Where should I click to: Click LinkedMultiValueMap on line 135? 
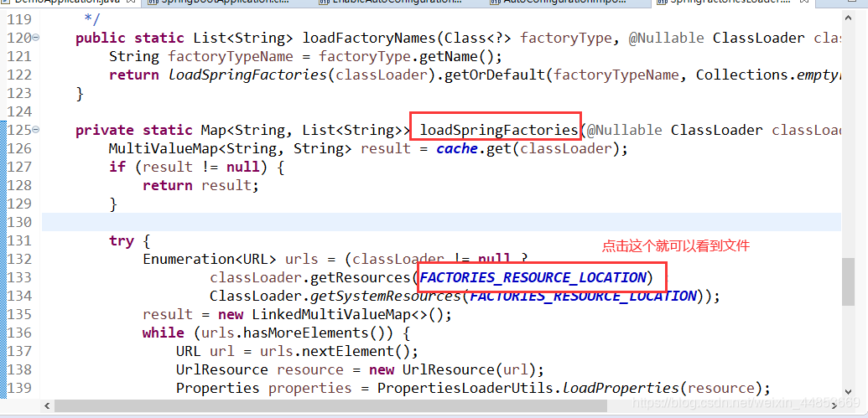[x=332, y=314]
